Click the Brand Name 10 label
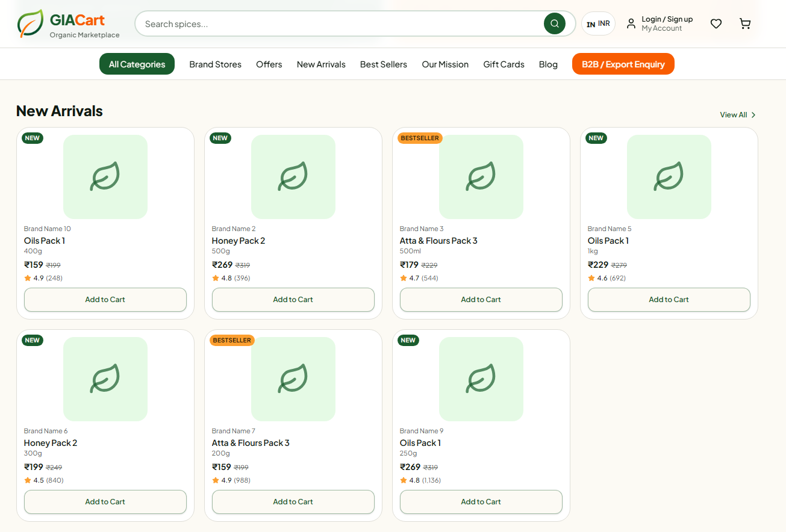 tap(48, 229)
